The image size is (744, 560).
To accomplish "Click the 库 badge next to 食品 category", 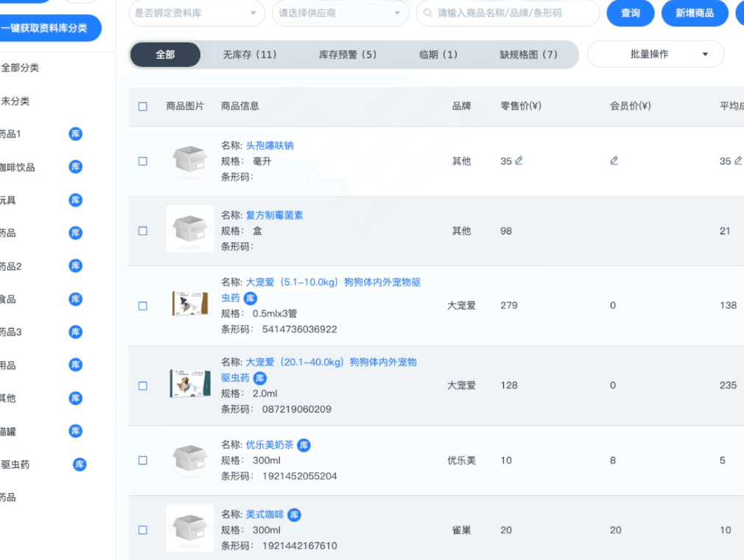I will point(75,299).
